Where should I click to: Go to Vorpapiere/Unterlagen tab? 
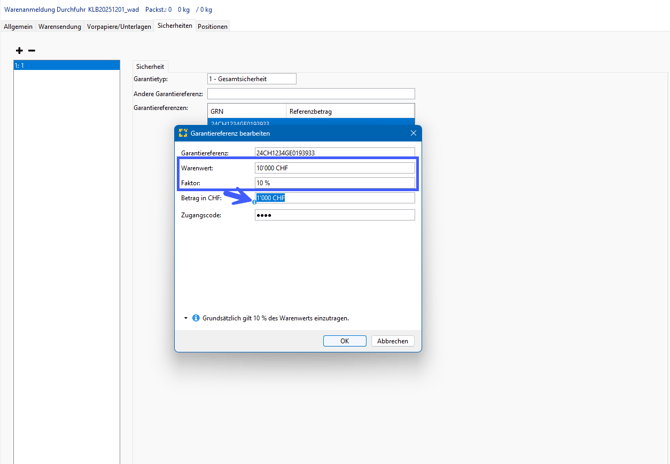click(119, 27)
